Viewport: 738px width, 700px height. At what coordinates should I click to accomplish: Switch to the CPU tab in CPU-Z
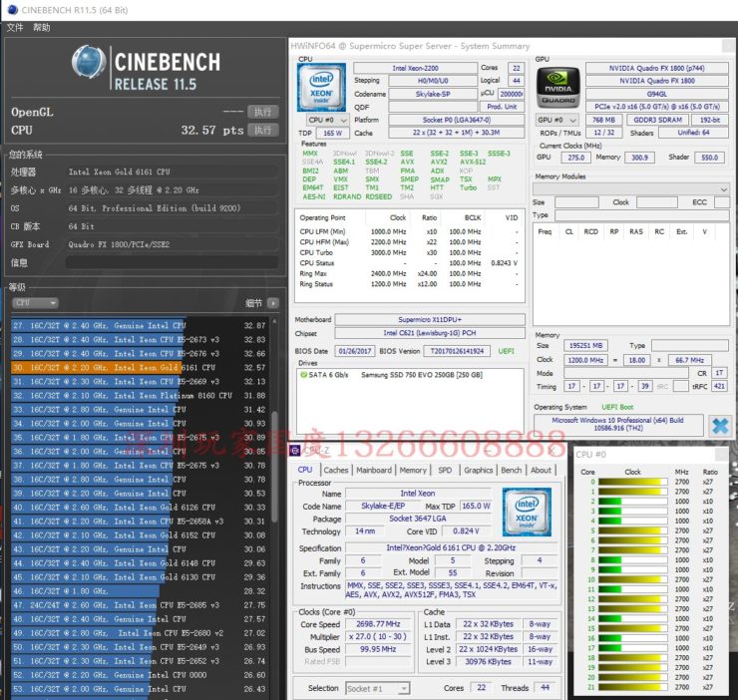[x=305, y=470]
